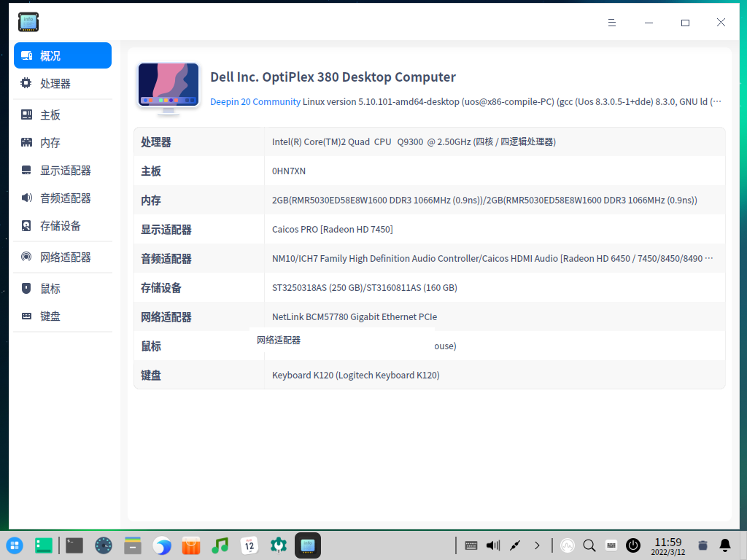Click the 内存 row with 2GB DDR3 details
747x560 pixels.
[x=429, y=200]
